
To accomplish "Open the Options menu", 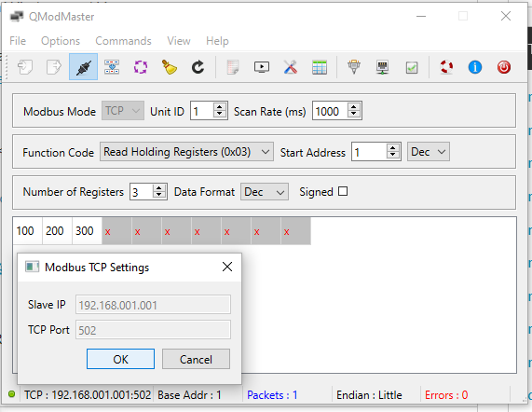I will tap(61, 41).
